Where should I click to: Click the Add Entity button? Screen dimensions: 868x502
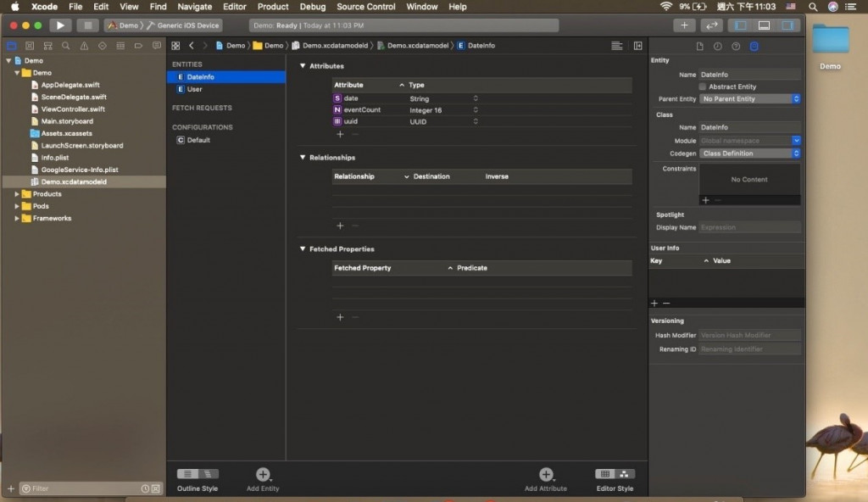coord(263,474)
